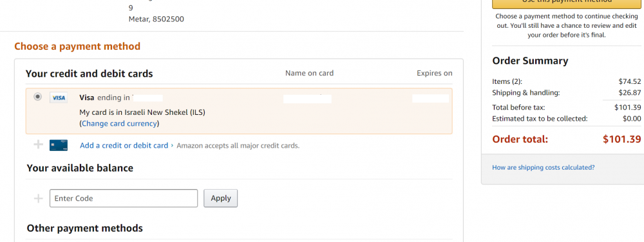Click the blue credit card image icon
Image resolution: width=644 pixels, height=242 pixels.
coord(59,145)
